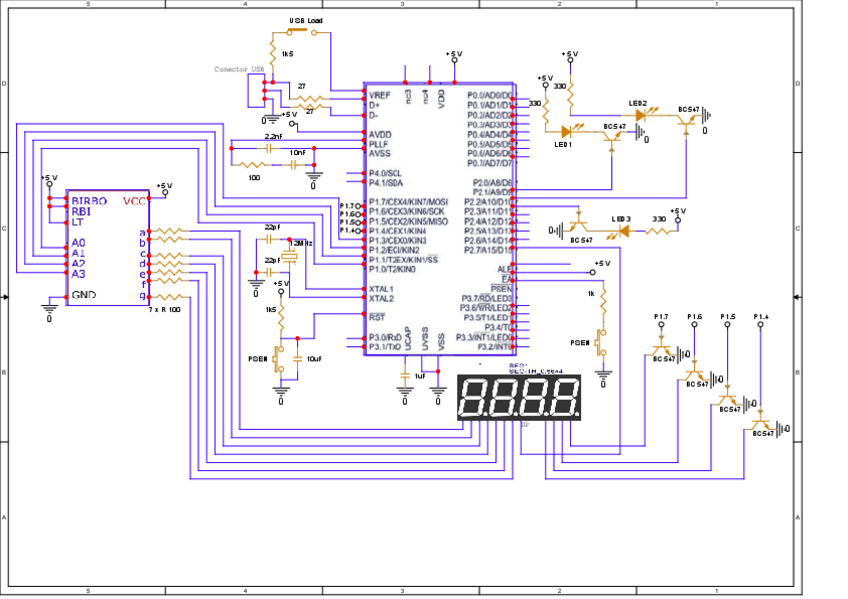The image size is (848, 599).
Task: Click the four-digit seven-segment display
Action: pyautogui.click(x=518, y=398)
